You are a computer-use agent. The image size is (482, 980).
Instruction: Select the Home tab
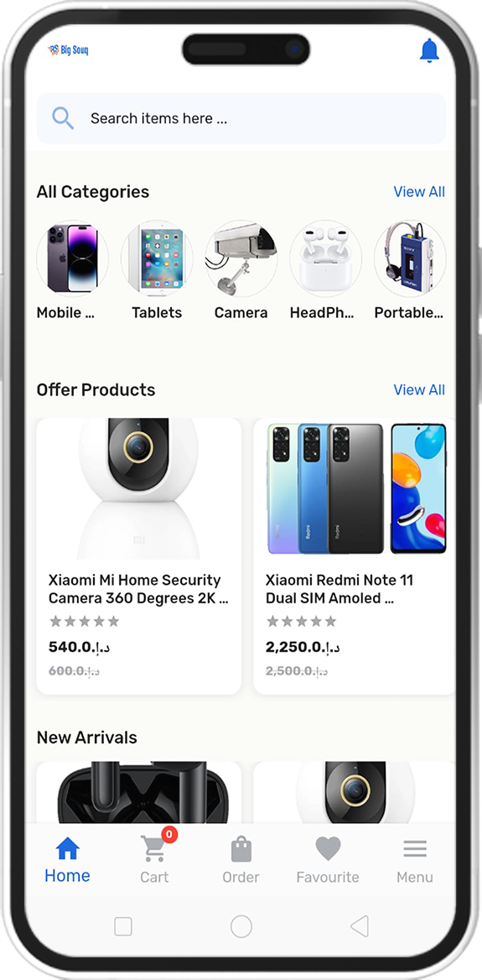click(67, 861)
